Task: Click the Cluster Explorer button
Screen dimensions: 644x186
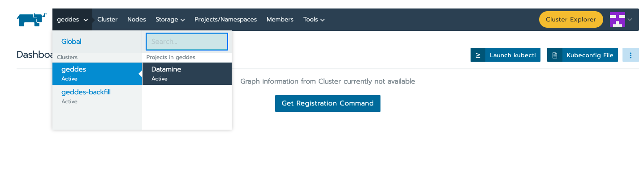Action: 571,20
